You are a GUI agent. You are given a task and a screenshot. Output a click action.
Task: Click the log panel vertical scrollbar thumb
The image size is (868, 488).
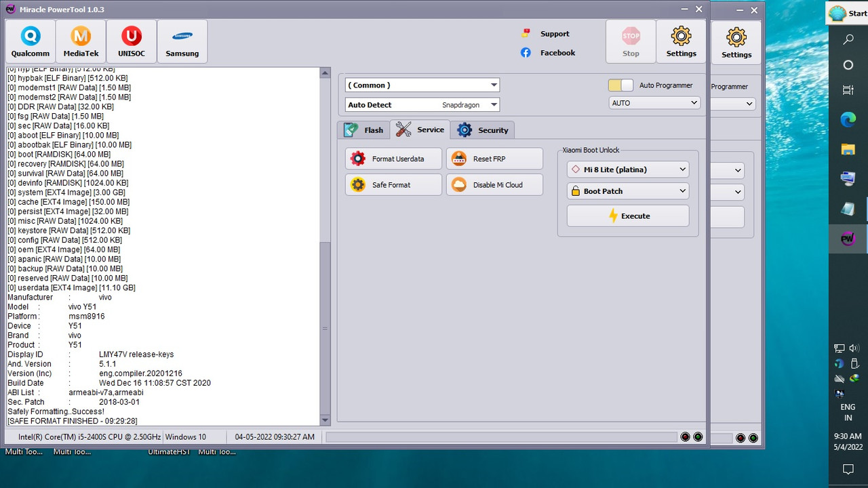pyautogui.click(x=325, y=328)
